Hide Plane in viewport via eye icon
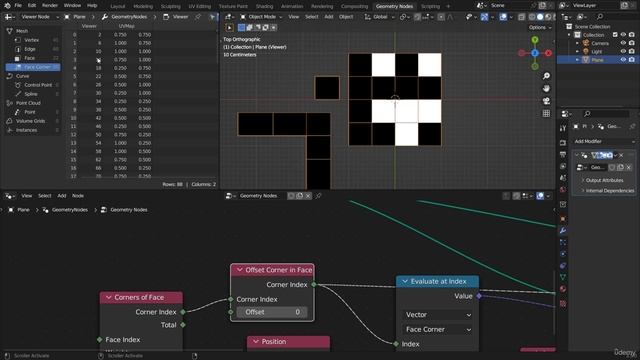The width and height of the screenshot is (640, 360). [623, 60]
